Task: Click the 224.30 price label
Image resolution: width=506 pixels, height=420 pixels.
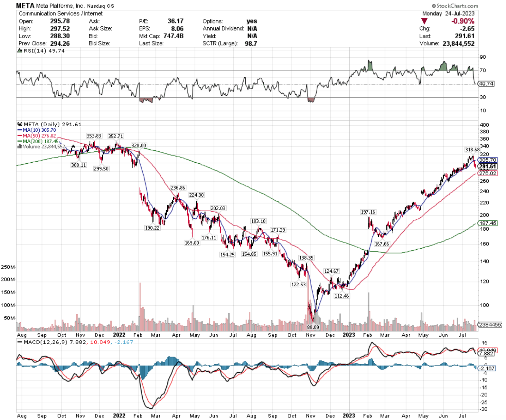Action: point(196,195)
